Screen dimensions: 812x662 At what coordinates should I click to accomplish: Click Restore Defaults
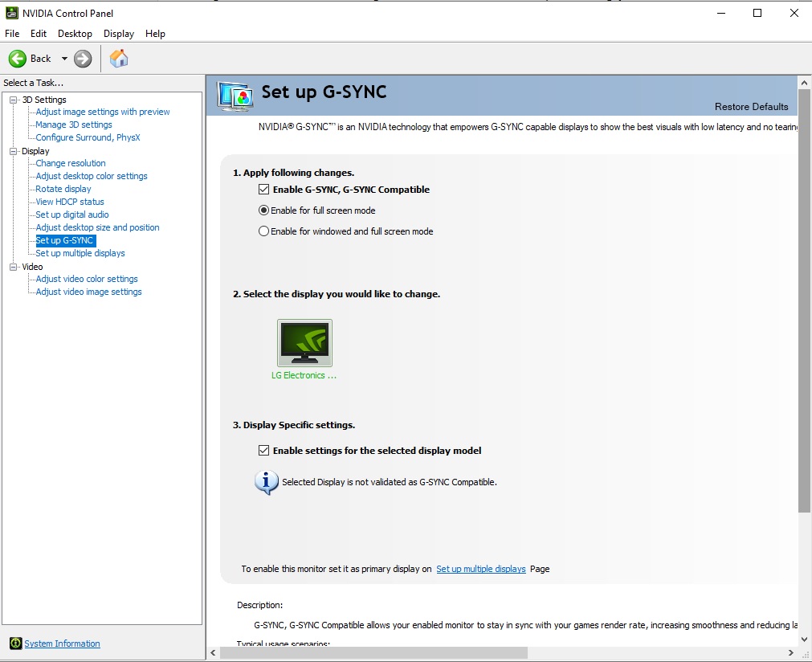(x=752, y=107)
